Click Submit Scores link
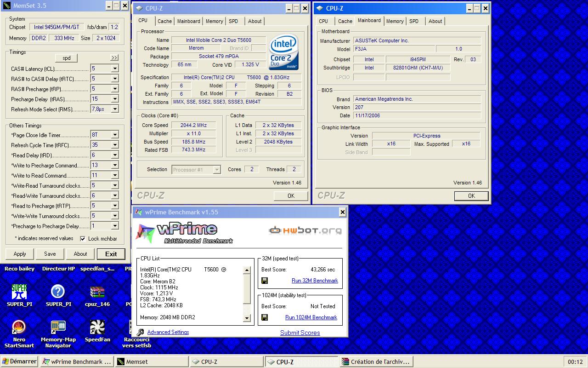 pos(300,333)
